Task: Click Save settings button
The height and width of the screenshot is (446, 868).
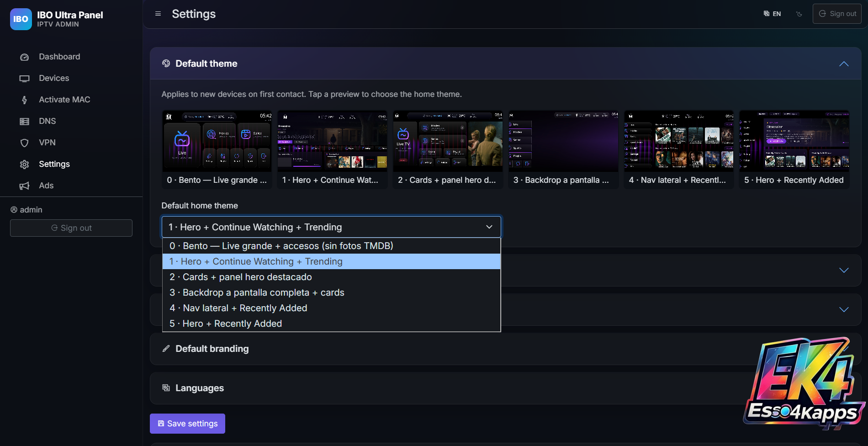Action: pyautogui.click(x=187, y=424)
